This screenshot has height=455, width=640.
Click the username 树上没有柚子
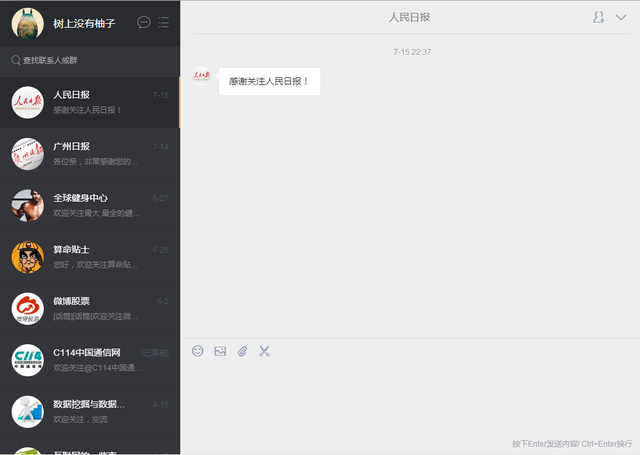point(84,23)
